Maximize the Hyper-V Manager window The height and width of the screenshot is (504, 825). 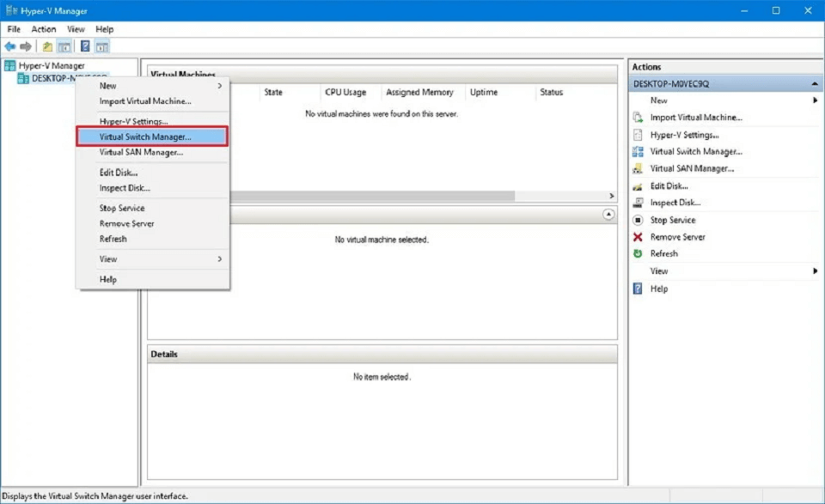point(775,10)
